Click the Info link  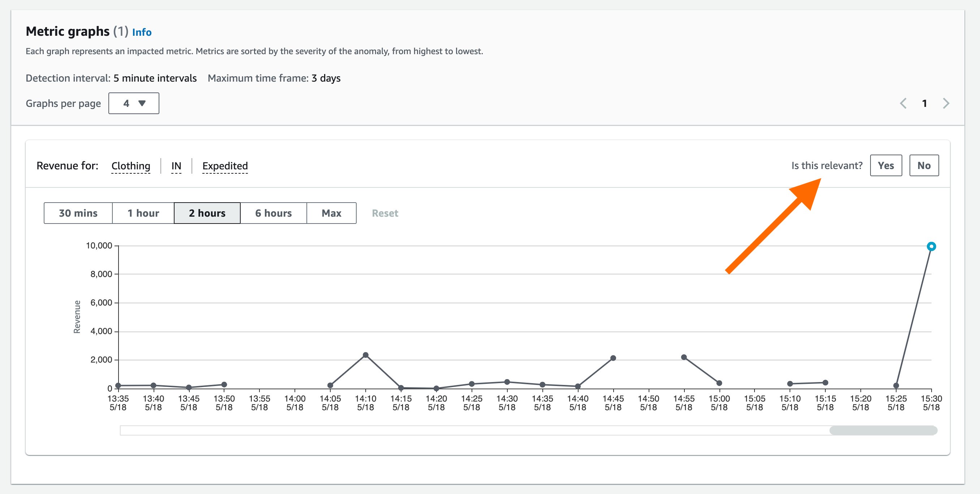pyautogui.click(x=142, y=32)
